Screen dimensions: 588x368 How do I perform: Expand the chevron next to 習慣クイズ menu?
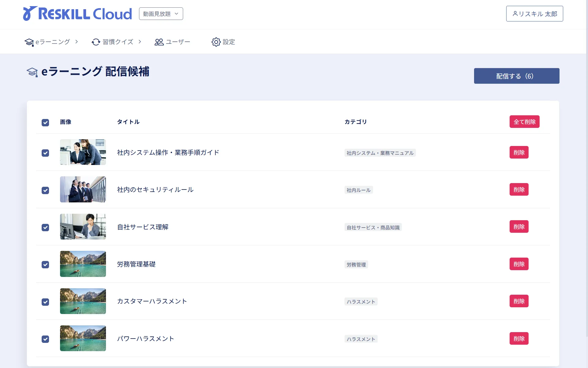[140, 42]
